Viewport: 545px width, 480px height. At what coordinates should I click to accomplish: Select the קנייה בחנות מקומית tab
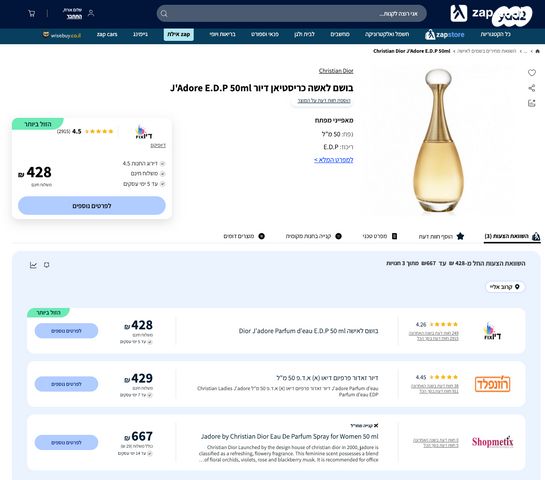pos(314,236)
